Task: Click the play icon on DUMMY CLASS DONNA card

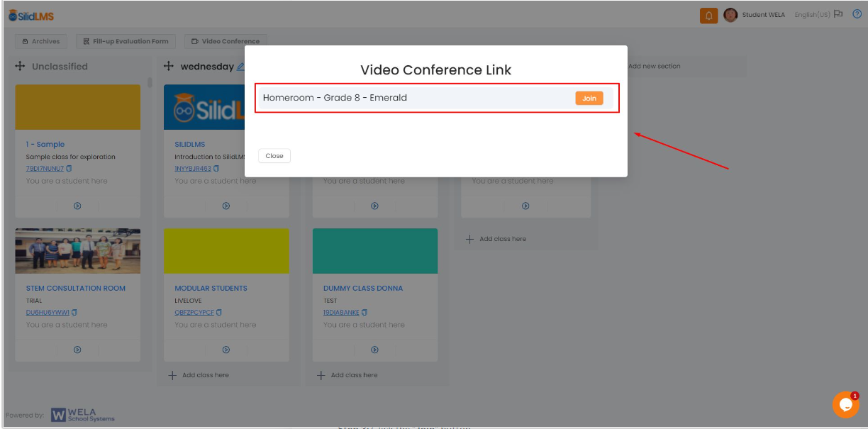Action: [x=374, y=350]
